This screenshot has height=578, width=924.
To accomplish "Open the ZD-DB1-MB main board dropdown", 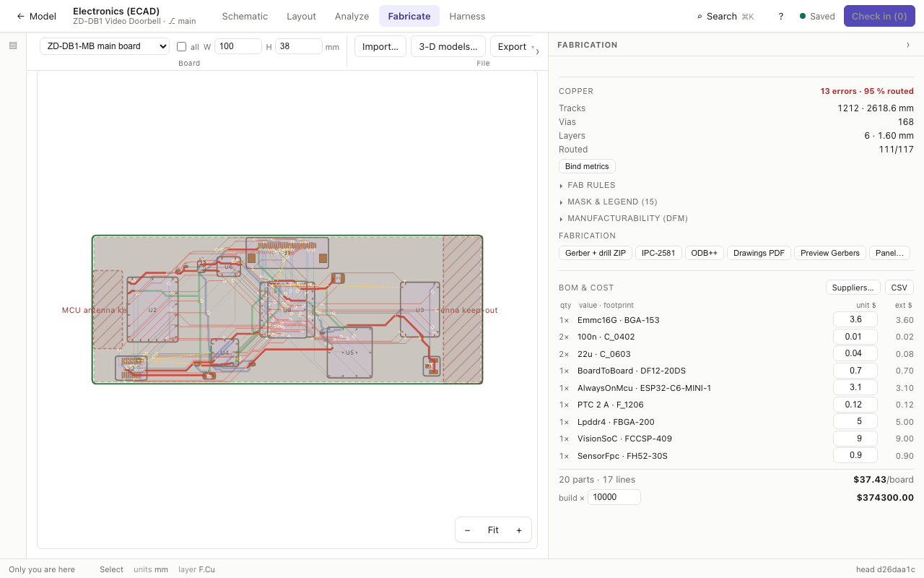I will pyautogui.click(x=105, y=46).
